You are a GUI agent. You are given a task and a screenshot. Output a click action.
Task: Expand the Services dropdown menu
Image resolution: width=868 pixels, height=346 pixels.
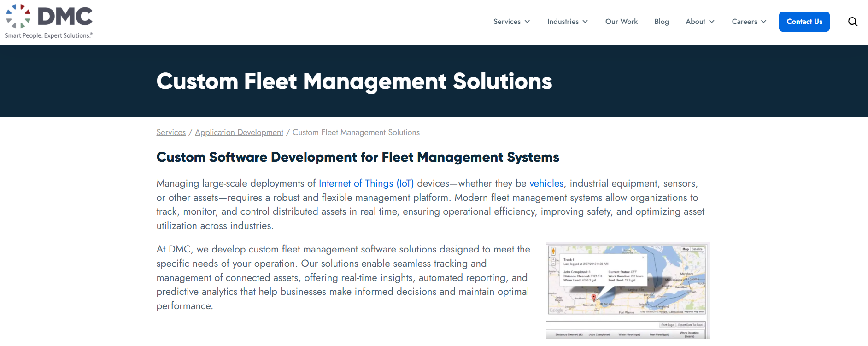coord(511,22)
